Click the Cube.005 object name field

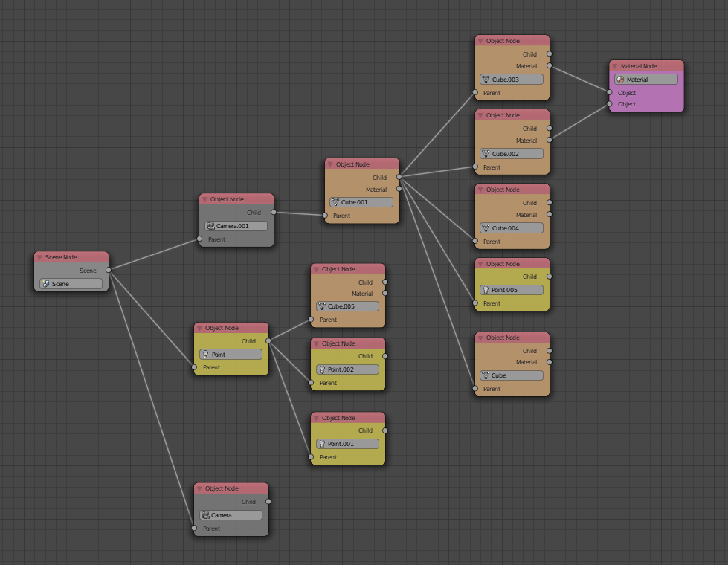click(x=351, y=306)
